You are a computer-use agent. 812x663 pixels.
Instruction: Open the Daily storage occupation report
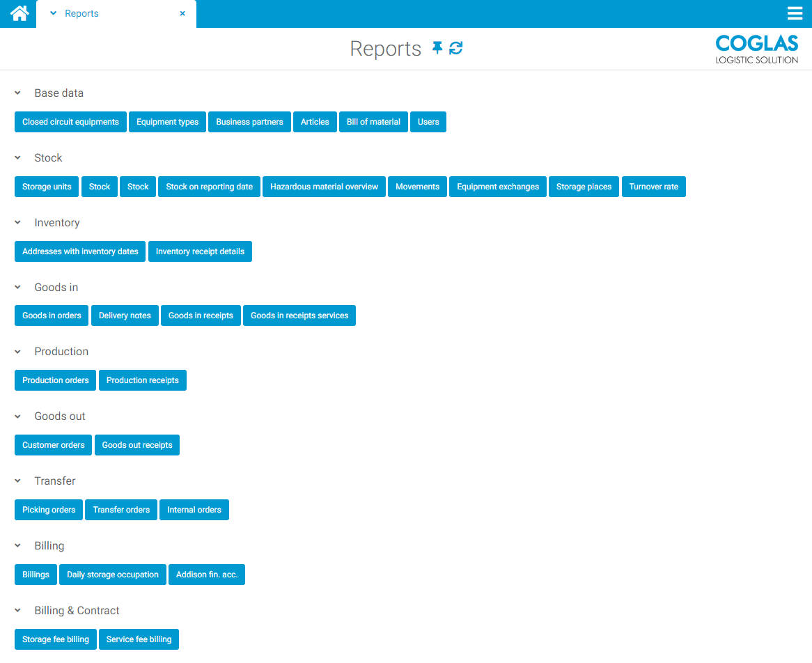point(112,575)
